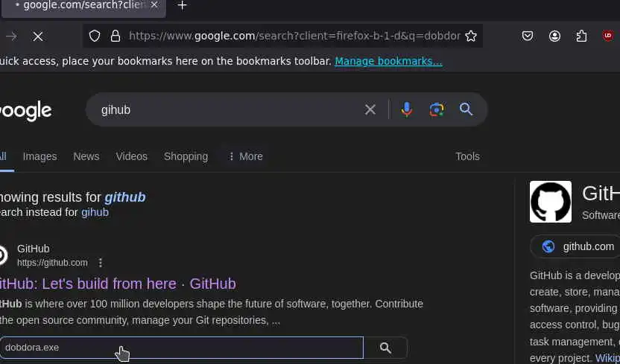620x364 pixels.
Task: Bookmark this page with the star
Action: coord(470,36)
